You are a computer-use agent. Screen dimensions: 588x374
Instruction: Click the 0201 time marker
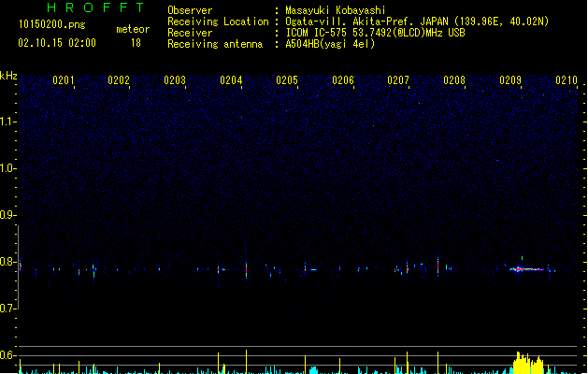tap(63, 80)
